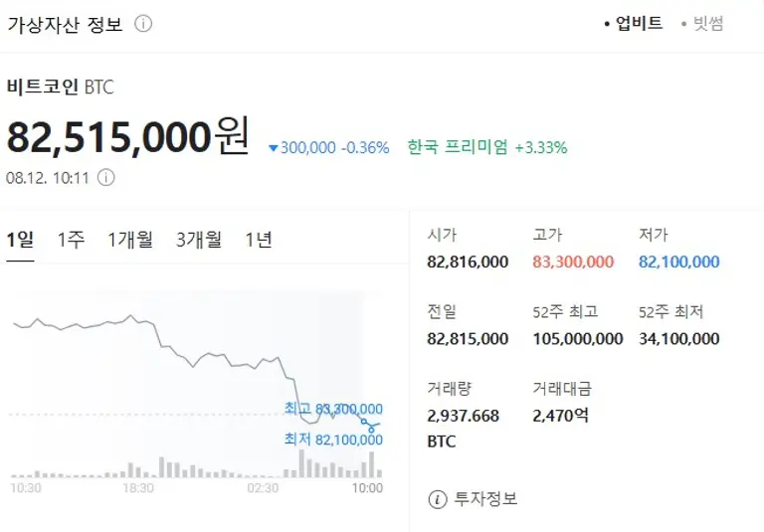The height and width of the screenshot is (532, 764).
Task: Click the blue down-triangle price change indicator
Action: (274, 148)
